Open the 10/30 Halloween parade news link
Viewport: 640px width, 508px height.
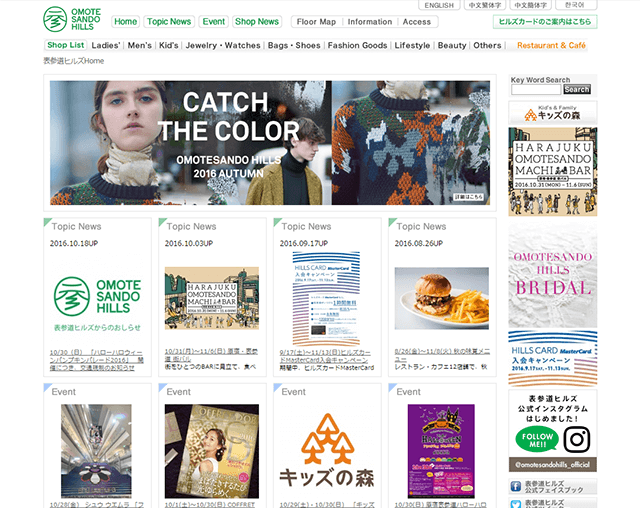(97, 360)
